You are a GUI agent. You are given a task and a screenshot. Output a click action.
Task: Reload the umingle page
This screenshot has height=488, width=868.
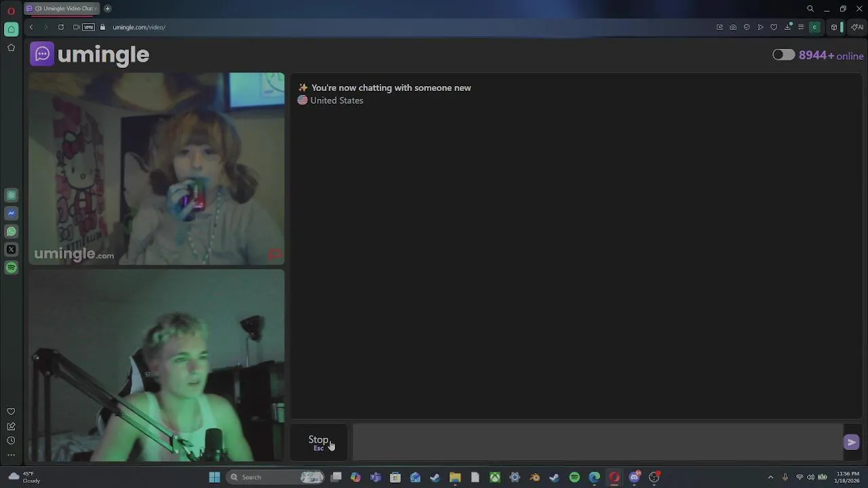[x=61, y=27]
